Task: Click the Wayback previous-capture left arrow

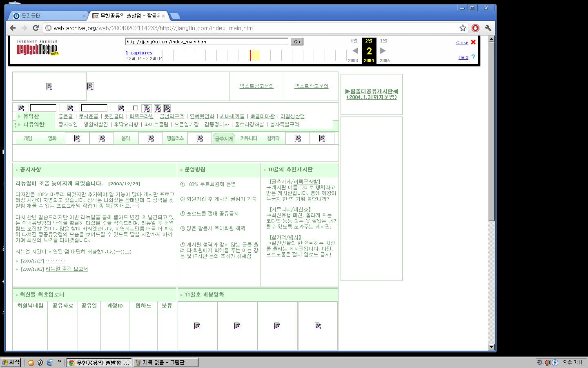Action: [355, 51]
